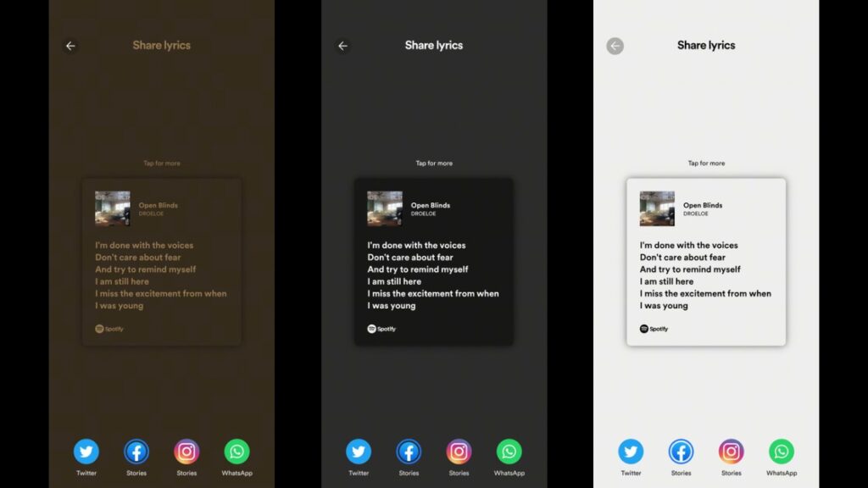
Task: Tap Open Blinds album art on the white card
Action: 657,208
